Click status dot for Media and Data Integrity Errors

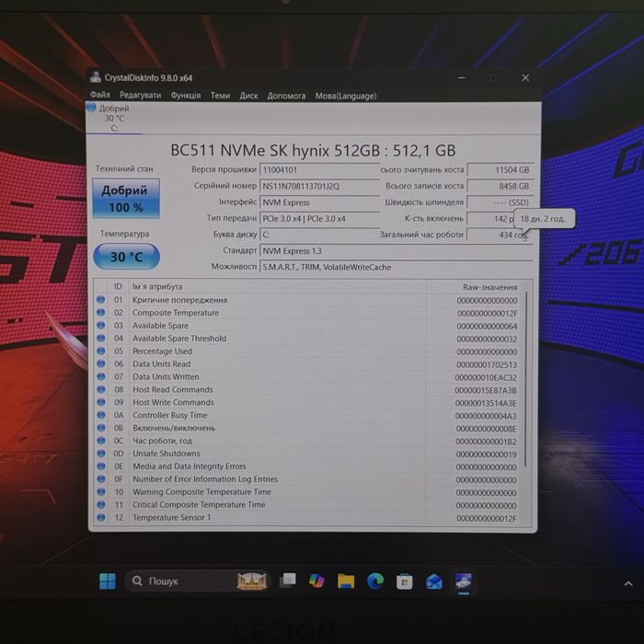pyautogui.click(x=100, y=466)
